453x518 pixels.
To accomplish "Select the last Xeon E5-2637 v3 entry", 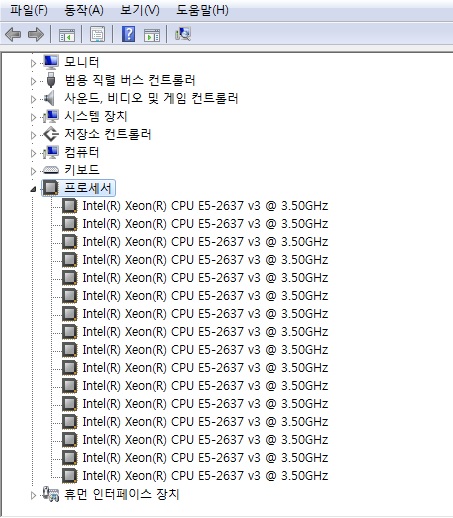I will [205, 476].
